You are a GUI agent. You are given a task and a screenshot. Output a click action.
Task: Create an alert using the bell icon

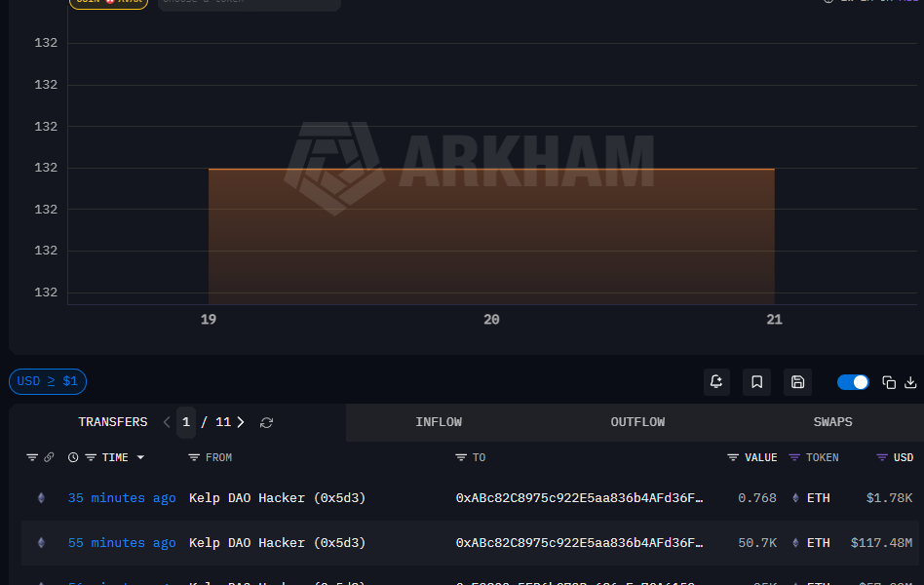click(716, 381)
